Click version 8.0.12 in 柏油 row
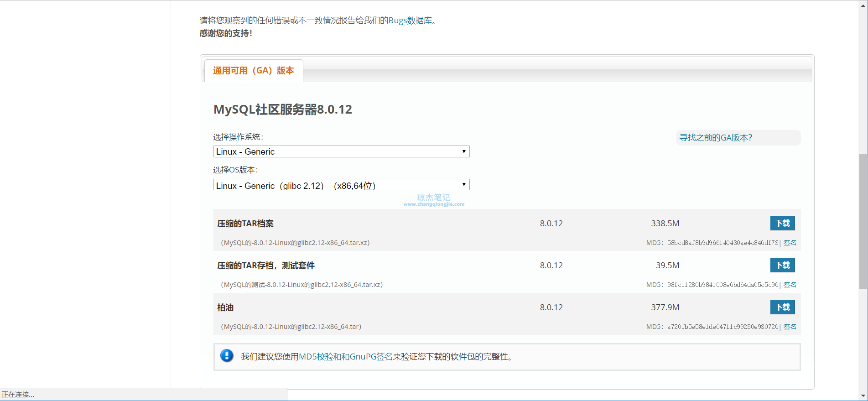Screen dimensions: 868x401 click(x=551, y=307)
